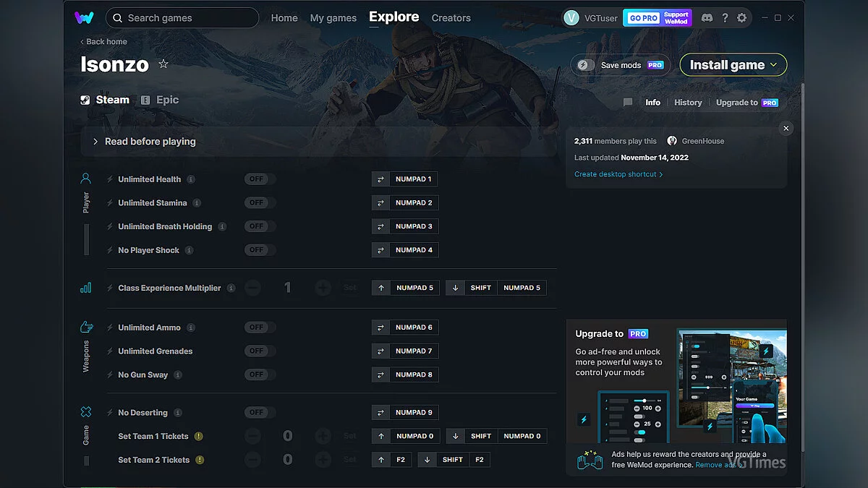Decrease Set Team 1 Tickets value

point(252,436)
